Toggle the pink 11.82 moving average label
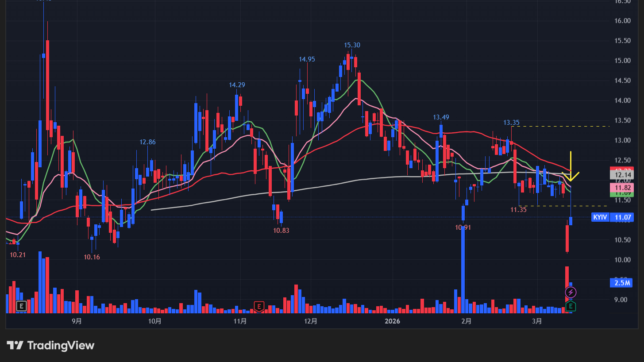 pos(621,188)
